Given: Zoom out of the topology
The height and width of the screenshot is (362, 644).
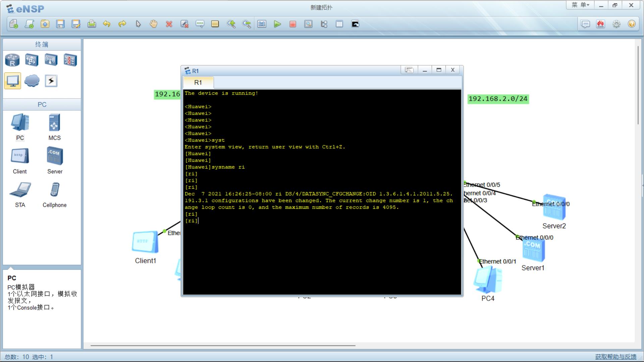Looking at the screenshot, I should click(247, 24).
